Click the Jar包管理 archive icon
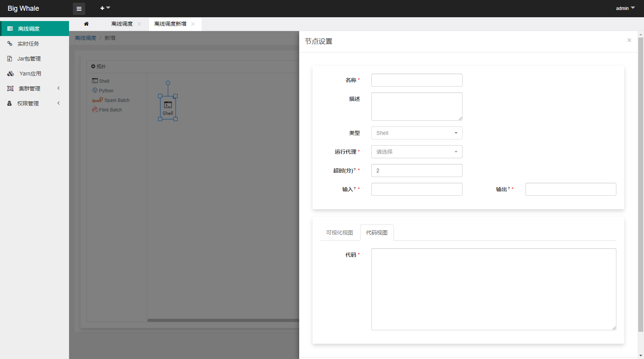This screenshot has width=644, height=359. point(10,59)
